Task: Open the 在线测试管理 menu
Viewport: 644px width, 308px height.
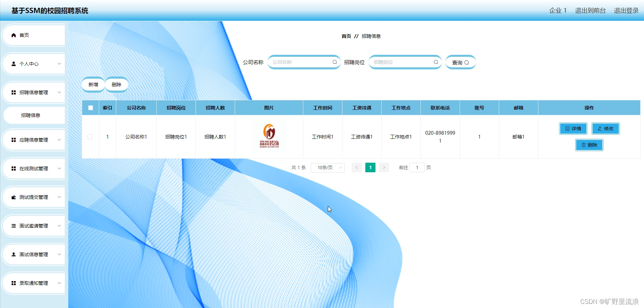Action: (x=33, y=168)
